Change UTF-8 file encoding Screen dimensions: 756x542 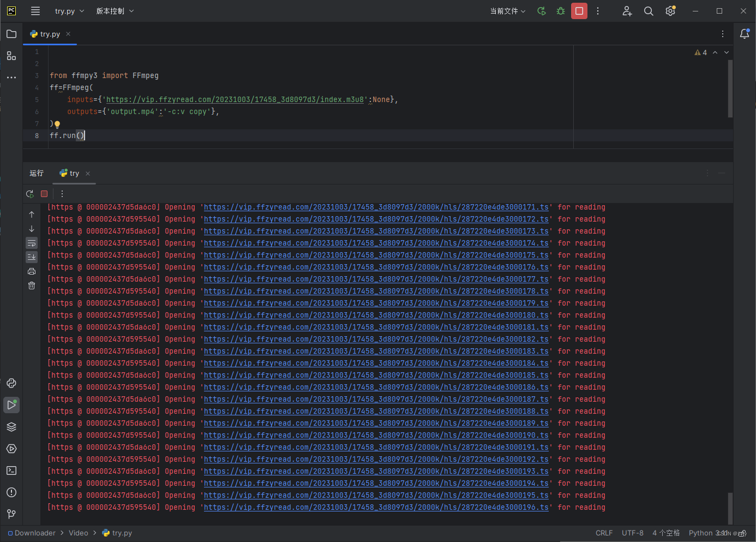[x=633, y=533]
